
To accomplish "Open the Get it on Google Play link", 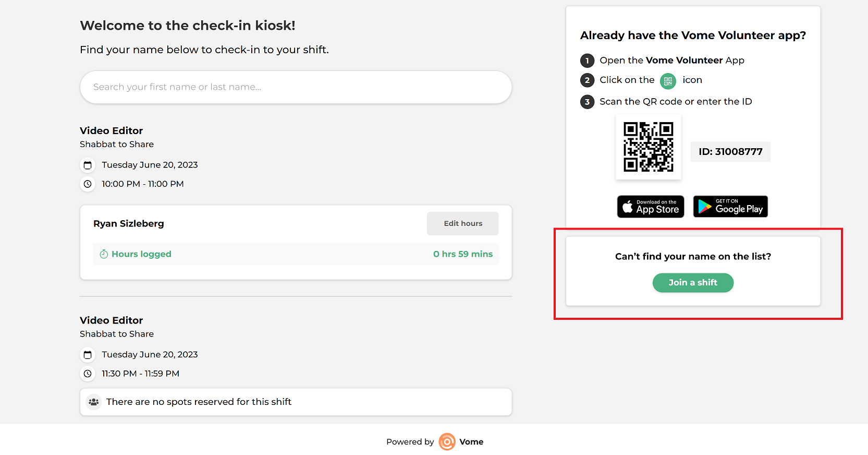I will (x=730, y=206).
